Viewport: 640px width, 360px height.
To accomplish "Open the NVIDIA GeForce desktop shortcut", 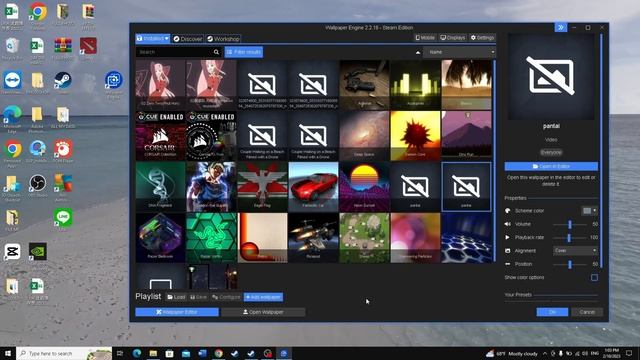I will [x=38, y=252].
